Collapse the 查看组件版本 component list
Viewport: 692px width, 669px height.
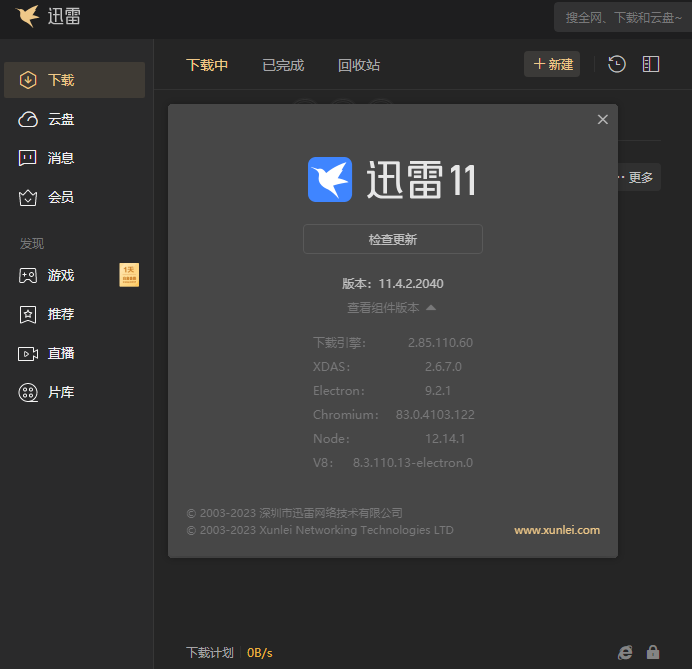click(x=391, y=308)
